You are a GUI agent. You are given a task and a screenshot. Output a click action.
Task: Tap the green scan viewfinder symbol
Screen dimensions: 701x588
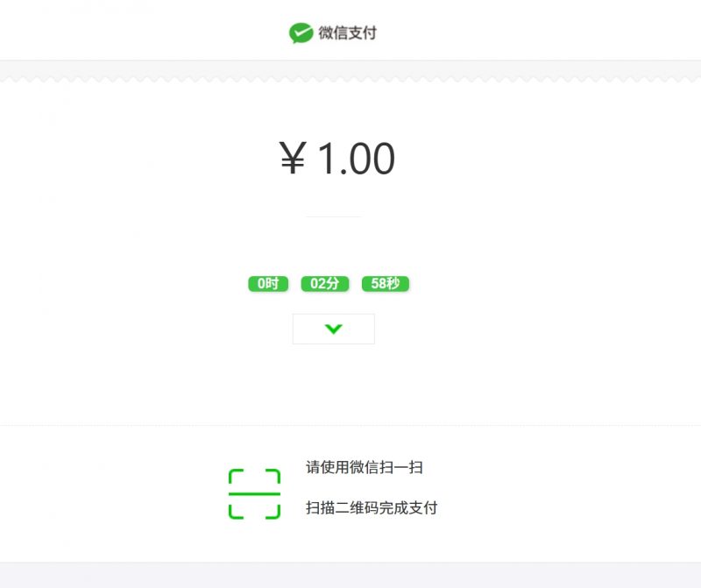point(252,490)
